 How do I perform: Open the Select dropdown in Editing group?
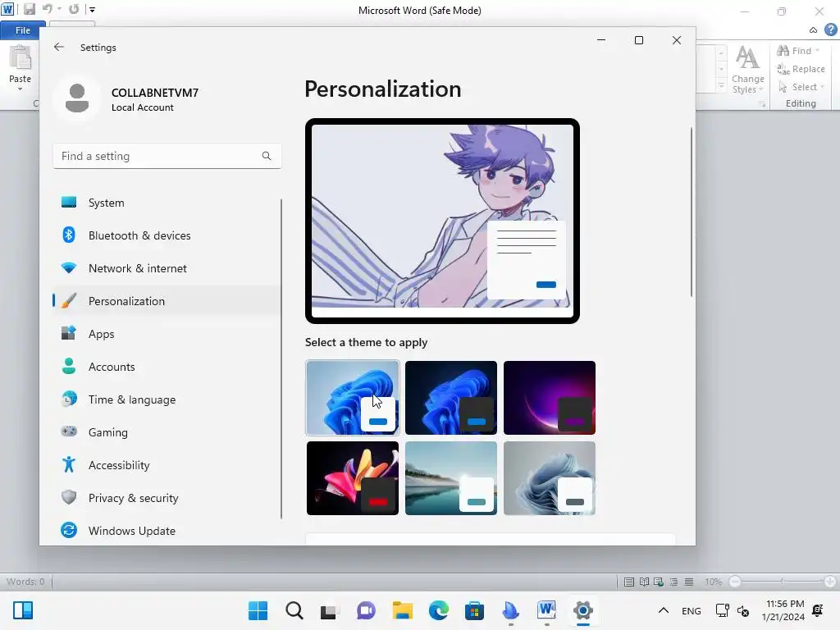coord(801,87)
